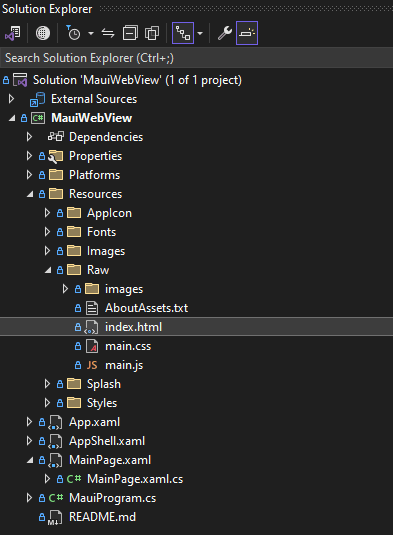Expand the Platforms folder
Image resolution: width=393 pixels, height=535 pixels.
click(29, 175)
